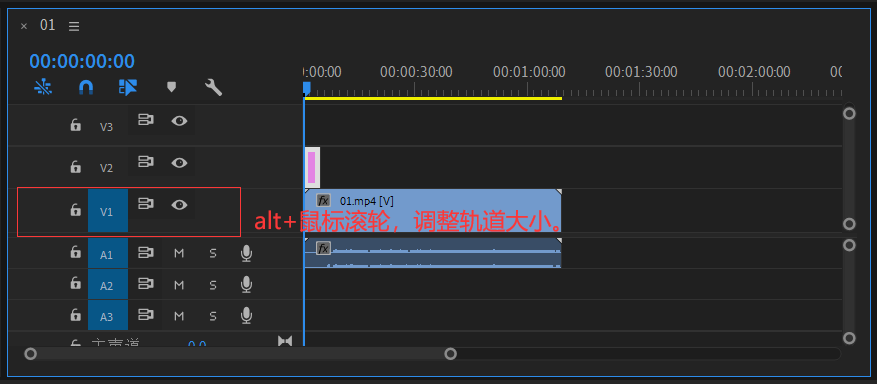Open timeline display settings wrench
Screen dimensions: 877x384
pos(214,87)
